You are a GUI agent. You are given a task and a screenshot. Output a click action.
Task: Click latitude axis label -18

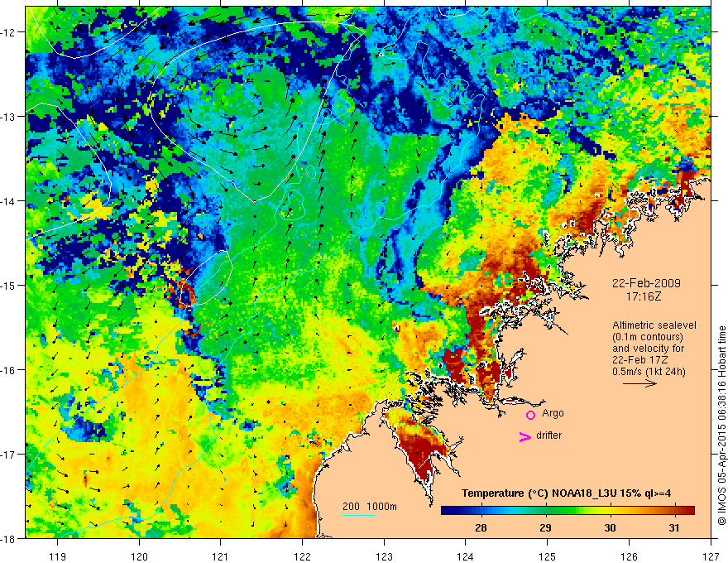tap(9, 538)
